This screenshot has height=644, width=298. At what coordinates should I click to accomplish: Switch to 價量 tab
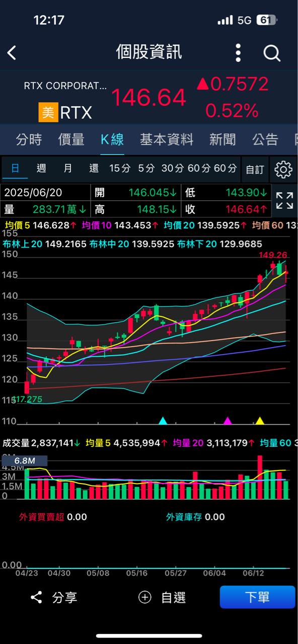coord(71,139)
